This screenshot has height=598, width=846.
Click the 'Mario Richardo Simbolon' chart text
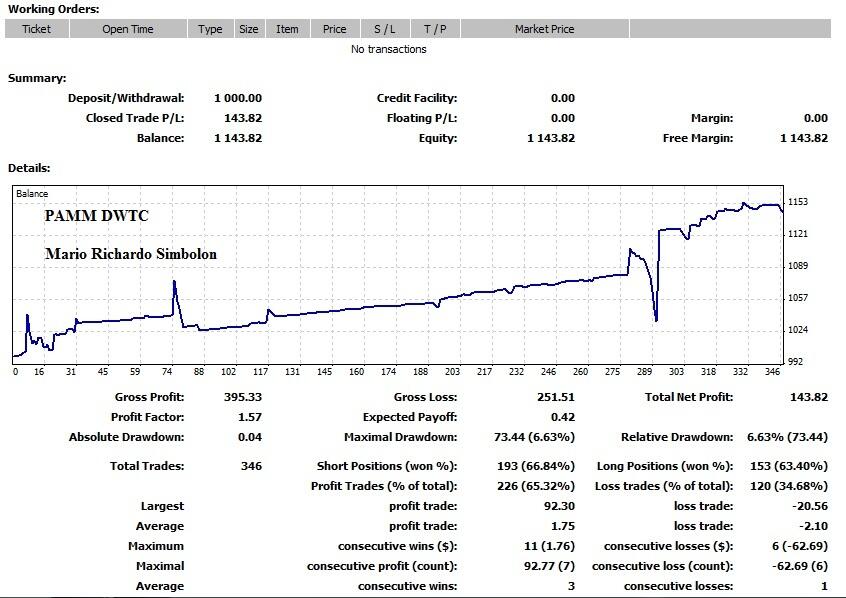click(x=131, y=254)
